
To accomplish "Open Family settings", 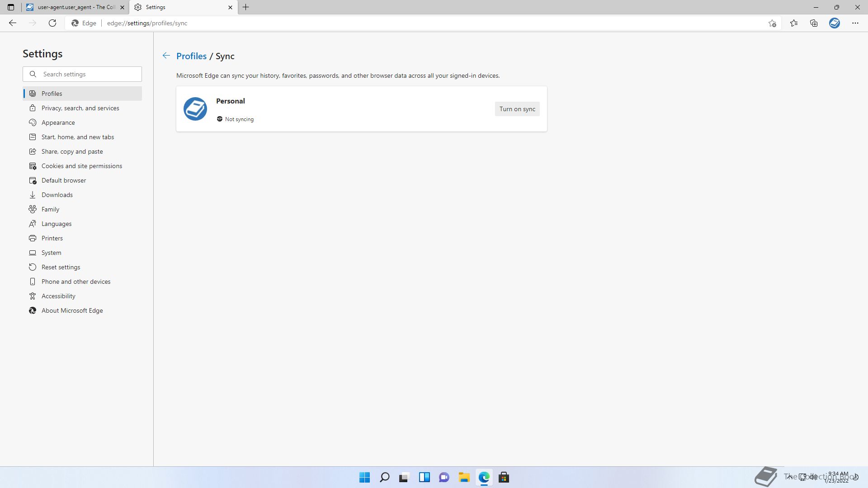I will 82,209.
